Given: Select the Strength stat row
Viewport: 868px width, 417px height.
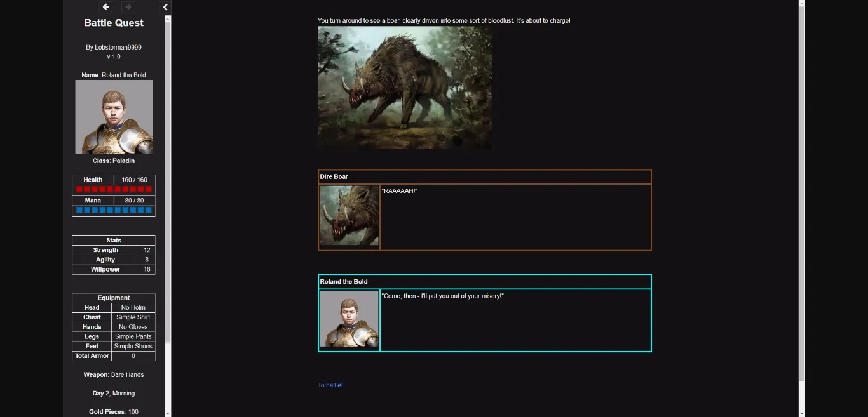Looking at the screenshot, I should (x=114, y=250).
